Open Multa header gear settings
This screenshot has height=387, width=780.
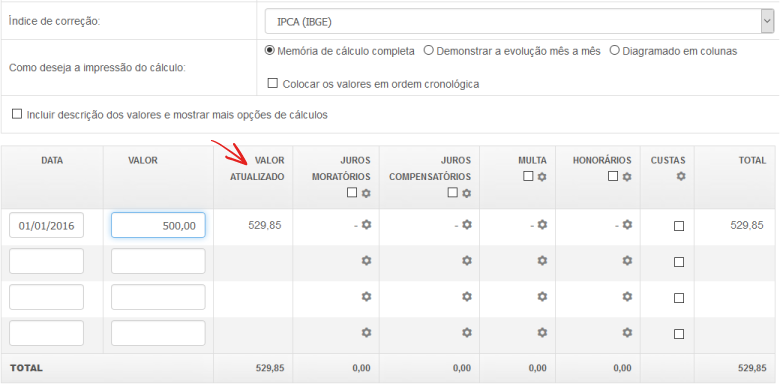click(542, 177)
